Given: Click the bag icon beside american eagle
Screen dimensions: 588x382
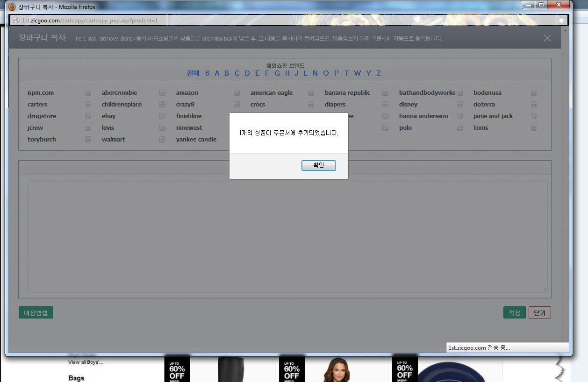Looking at the screenshot, I should (311, 92).
